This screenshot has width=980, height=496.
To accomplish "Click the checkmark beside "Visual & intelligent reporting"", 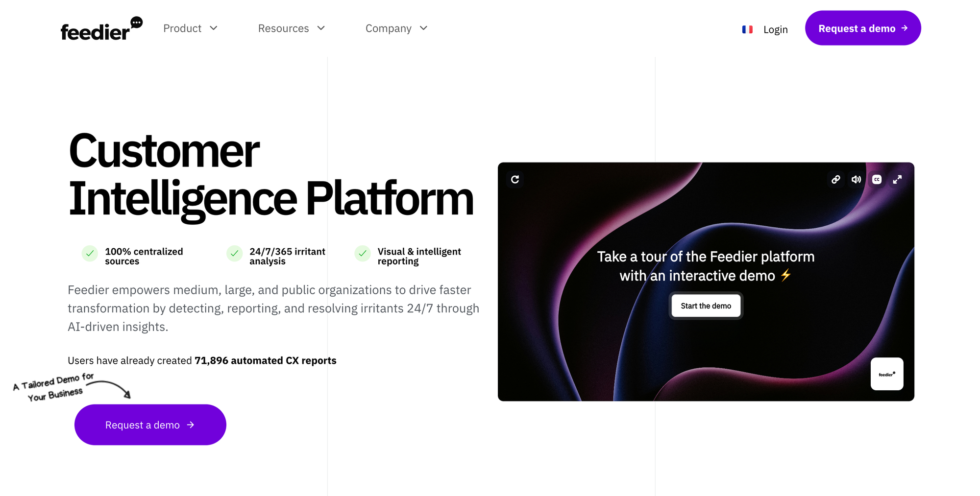I will (362, 254).
